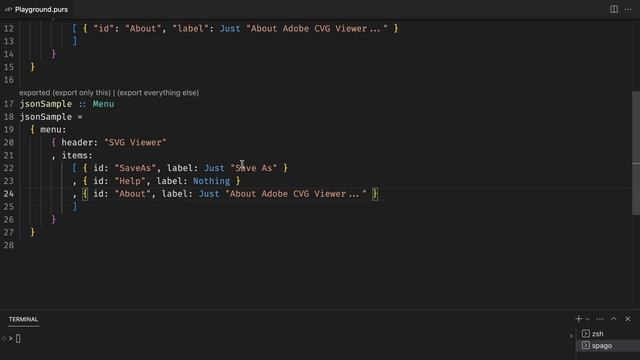Split the editor to the right
The image size is (640, 360).
(613, 9)
